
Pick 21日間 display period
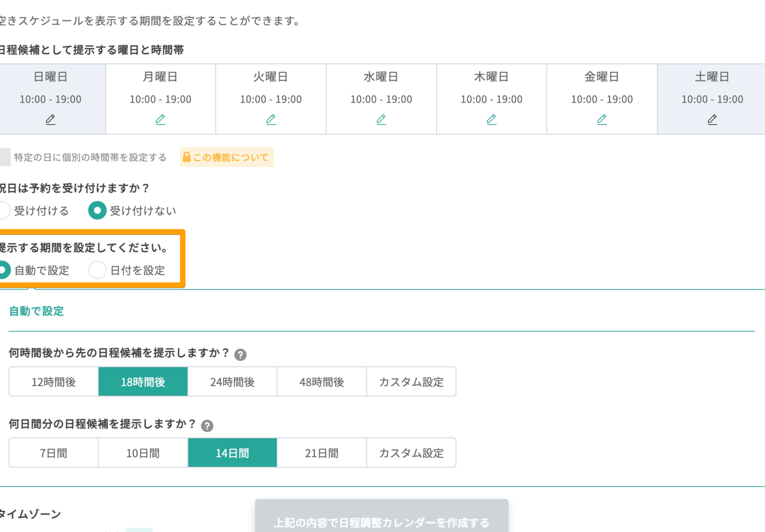click(321, 453)
